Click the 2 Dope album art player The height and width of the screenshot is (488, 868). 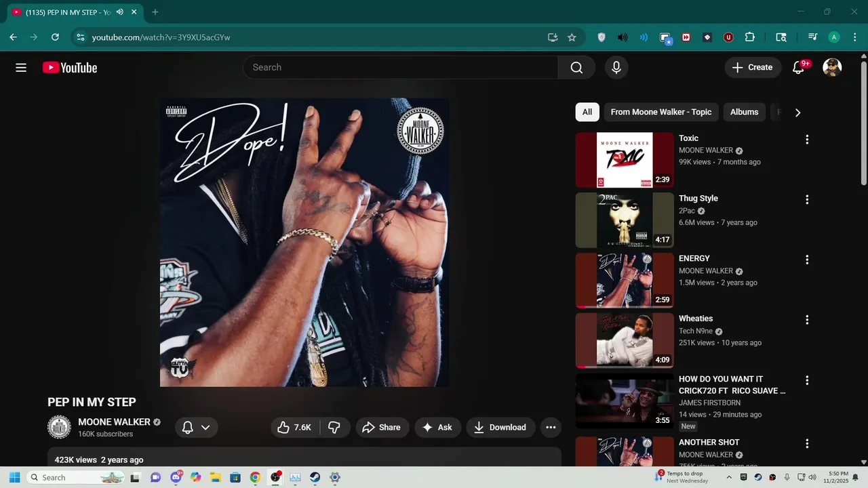point(304,243)
